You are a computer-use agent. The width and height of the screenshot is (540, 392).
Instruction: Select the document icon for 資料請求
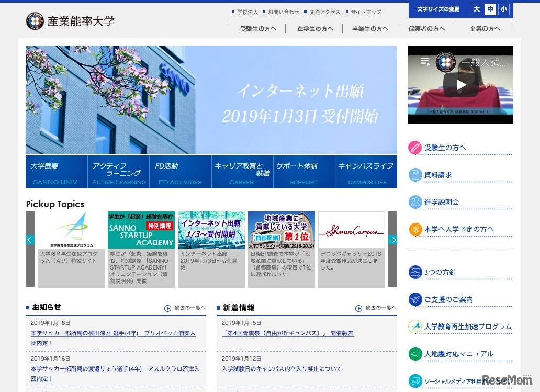(414, 175)
